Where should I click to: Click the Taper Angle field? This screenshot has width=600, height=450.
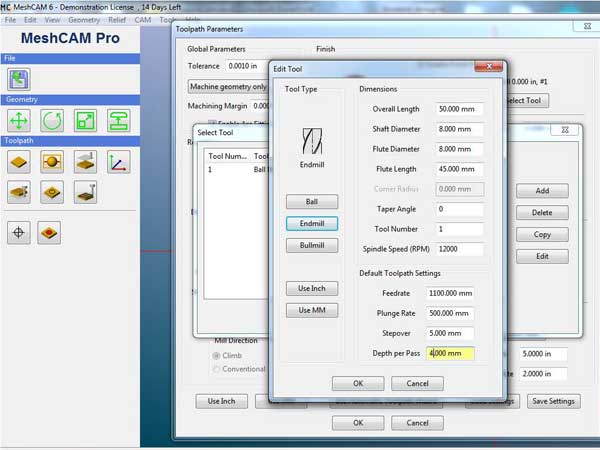pos(459,209)
